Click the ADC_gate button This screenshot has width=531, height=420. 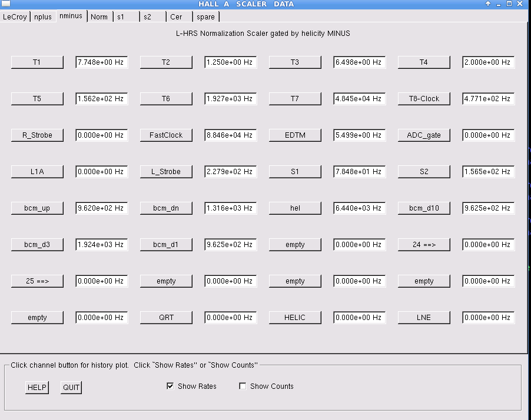[424, 135]
